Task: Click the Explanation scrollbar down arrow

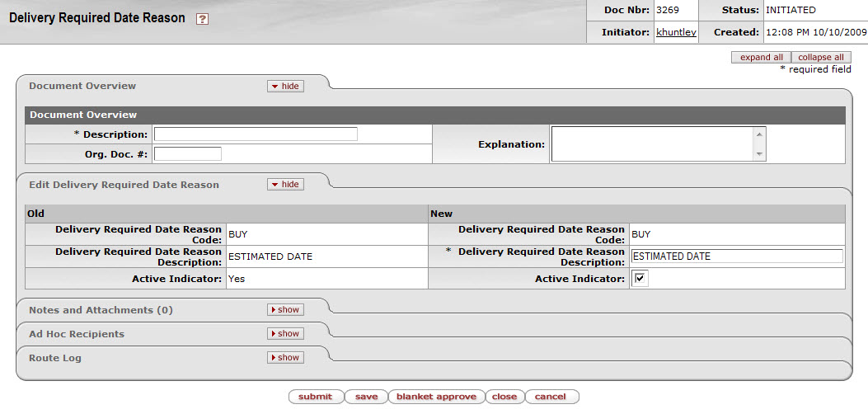Action: point(759,154)
